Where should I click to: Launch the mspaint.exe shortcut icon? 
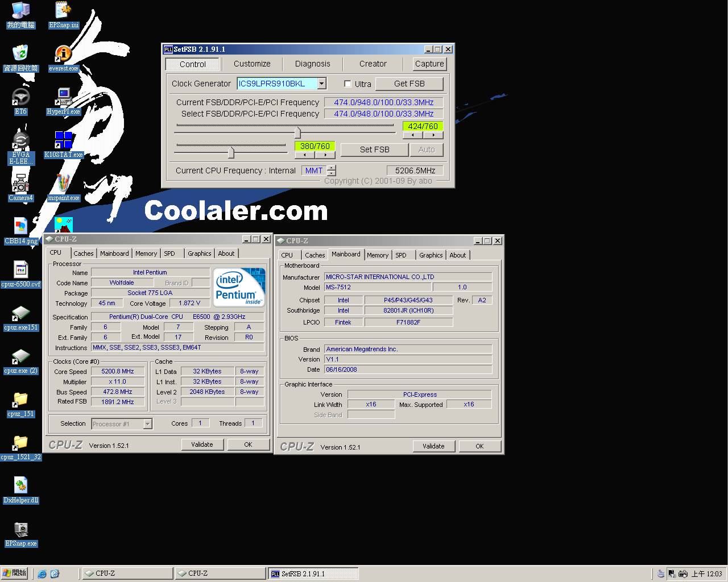click(x=64, y=188)
